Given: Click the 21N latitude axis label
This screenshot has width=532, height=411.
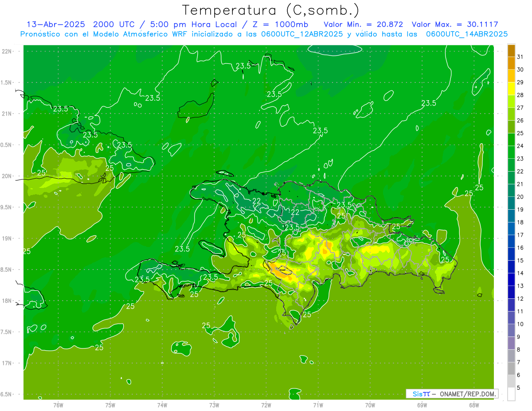Looking at the screenshot, I should pyautogui.click(x=7, y=114).
